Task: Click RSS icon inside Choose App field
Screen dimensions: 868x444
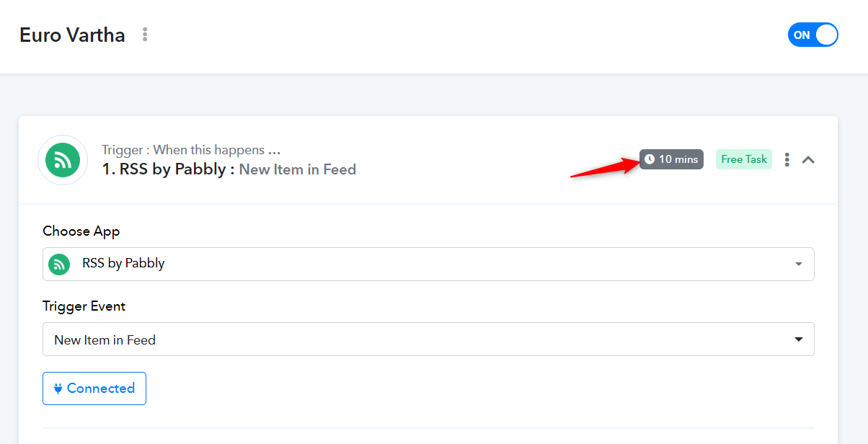Action: pyautogui.click(x=59, y=265)
